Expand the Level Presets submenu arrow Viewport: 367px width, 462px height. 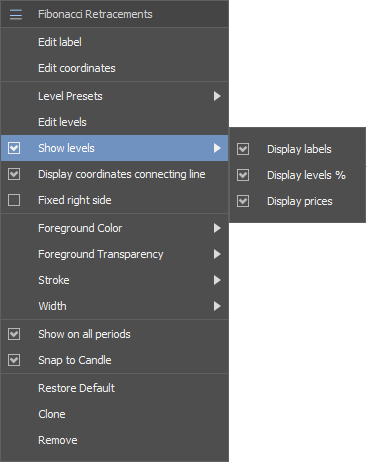point(217,96)
